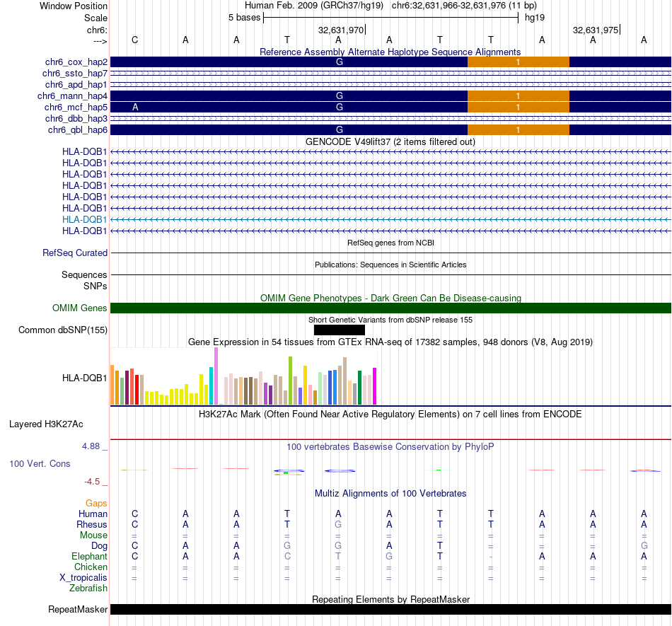The image size is (672, 626).
Task: Click orange insertion block in chr6_qbl_hap6 row
Action: point(519,130)
